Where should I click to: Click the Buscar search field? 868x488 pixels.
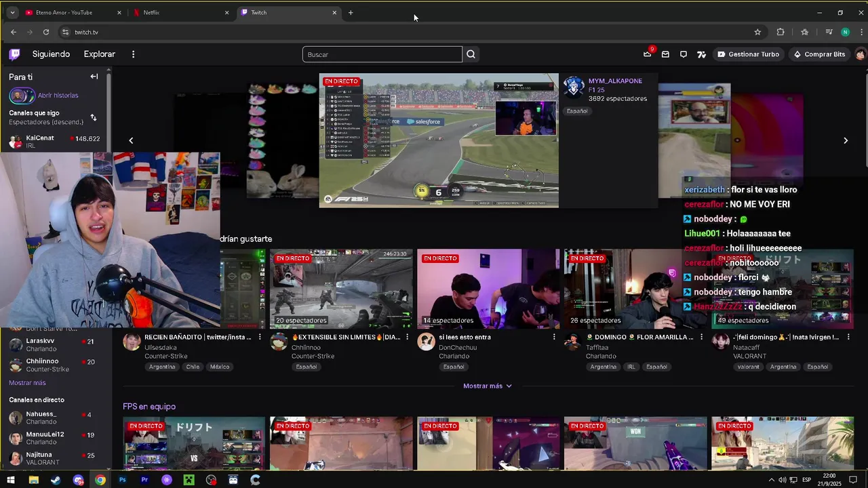[x=382, y=54]
